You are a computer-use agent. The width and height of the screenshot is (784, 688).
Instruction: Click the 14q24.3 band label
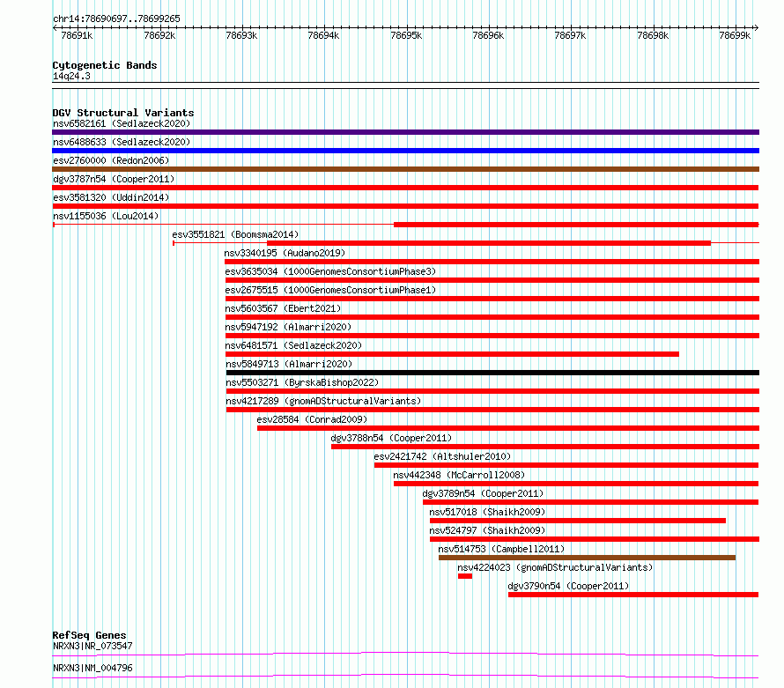point(71,76)
